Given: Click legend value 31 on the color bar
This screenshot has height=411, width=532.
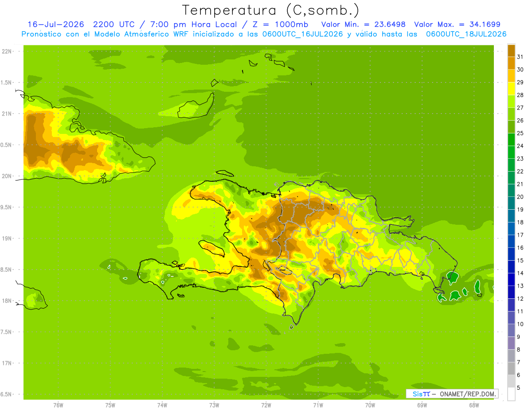Looking at the screenshot, I should pyautogui.click(x=520, y=57).
